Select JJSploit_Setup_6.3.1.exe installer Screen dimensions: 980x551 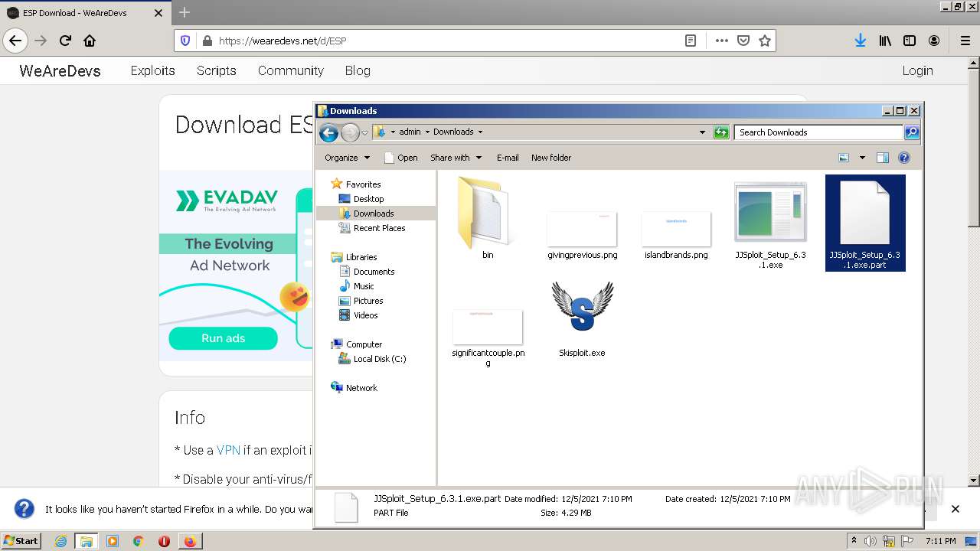click(x=770, y=225)
